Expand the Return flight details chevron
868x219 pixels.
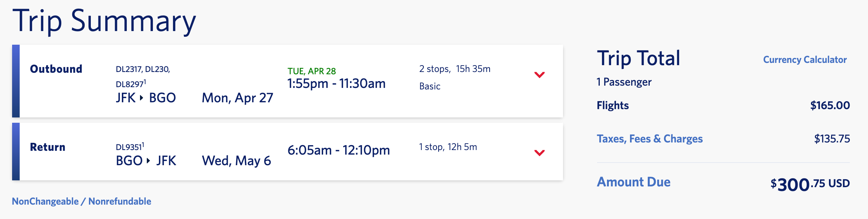539,153
